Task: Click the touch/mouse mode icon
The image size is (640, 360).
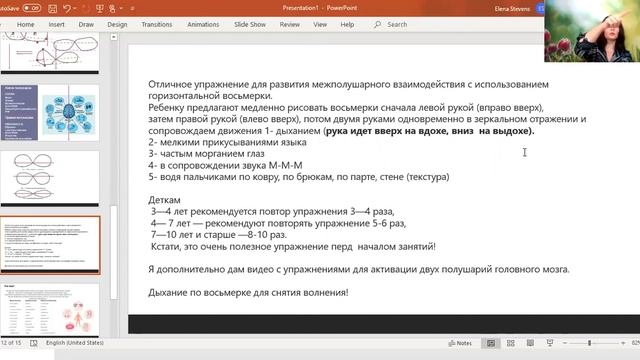Action: [x=112, y=8]
